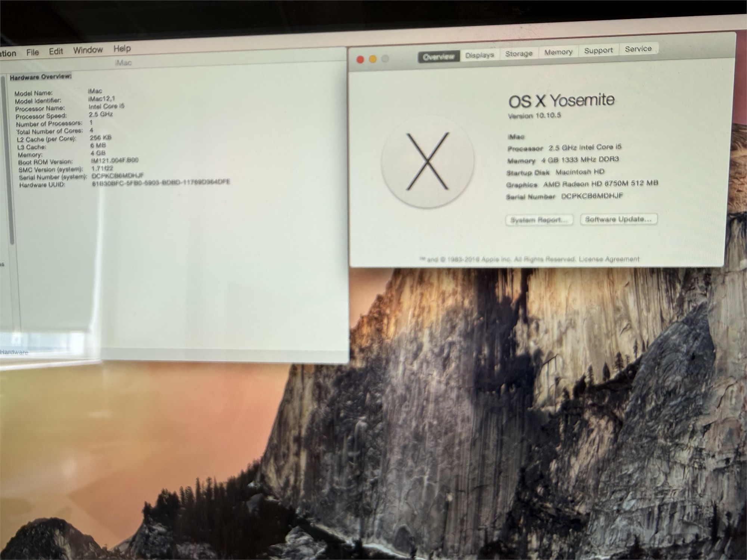Viewport: 747px width, 560px height.
Task: Click the Software Update button
Action: coord(619,219)
